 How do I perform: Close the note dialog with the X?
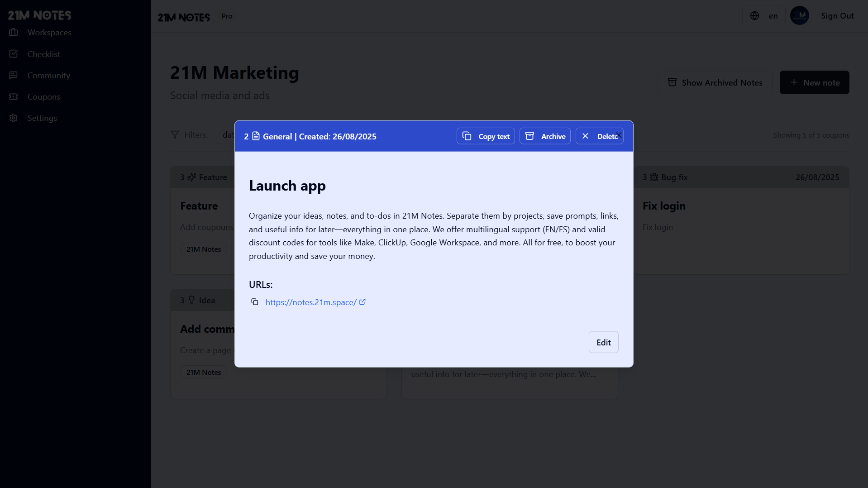point(619,134)
